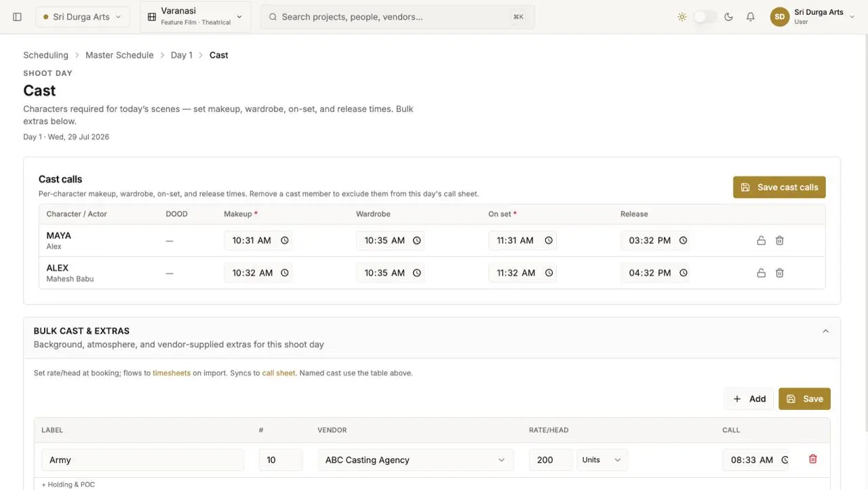
Task: Open the timesheets link
Action: coord(172,373)
